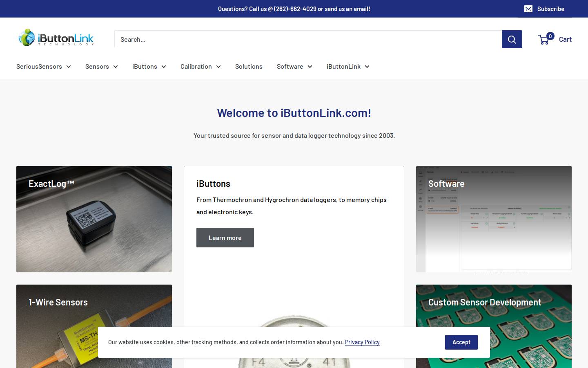The image size is (588, 368).
Task: Open the 1-Wire Sensors tile
Action: click(x=94, y=326)
